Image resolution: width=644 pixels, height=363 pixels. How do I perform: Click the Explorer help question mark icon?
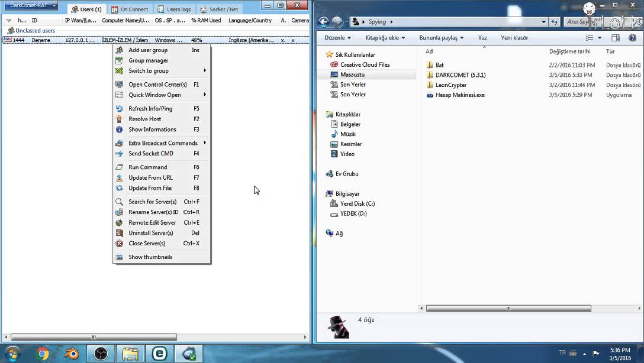[x=633, y=38]
